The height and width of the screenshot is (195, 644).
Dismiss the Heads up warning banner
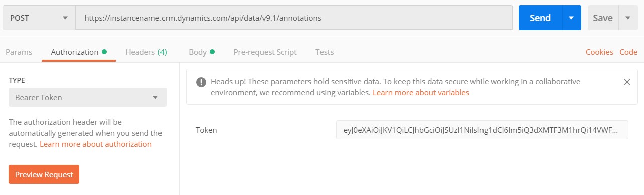pos(626,82)
